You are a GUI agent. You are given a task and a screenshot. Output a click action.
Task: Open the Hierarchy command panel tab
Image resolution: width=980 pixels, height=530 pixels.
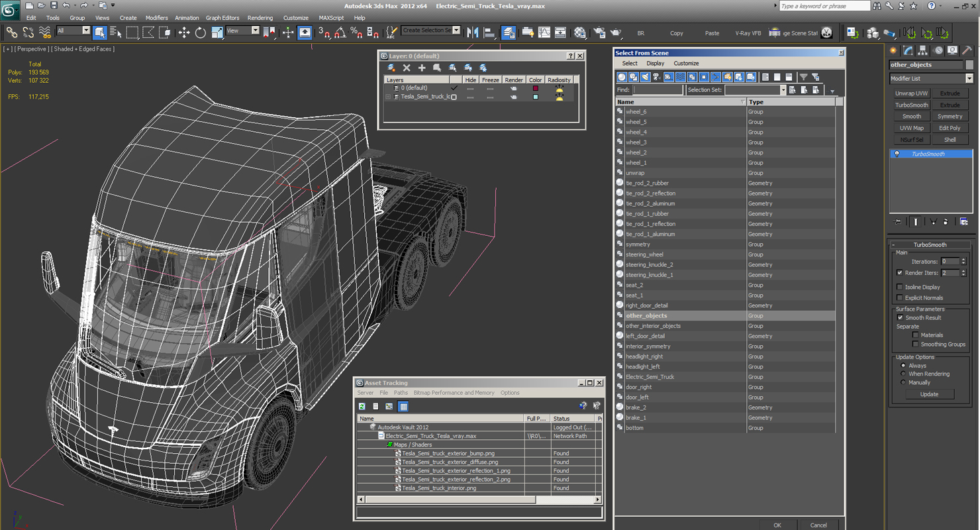(923, 50)
